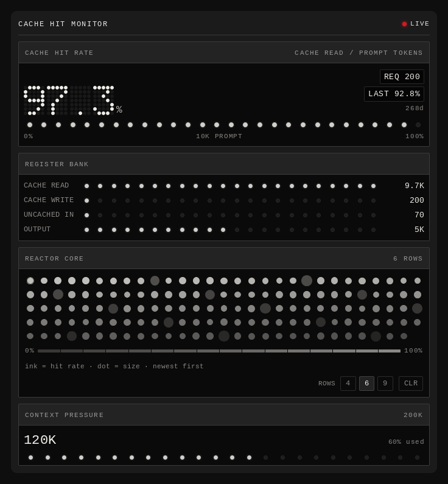The image size is (448, 484).
Task: Select the 9 rows button
Action: tap(385, 384)
